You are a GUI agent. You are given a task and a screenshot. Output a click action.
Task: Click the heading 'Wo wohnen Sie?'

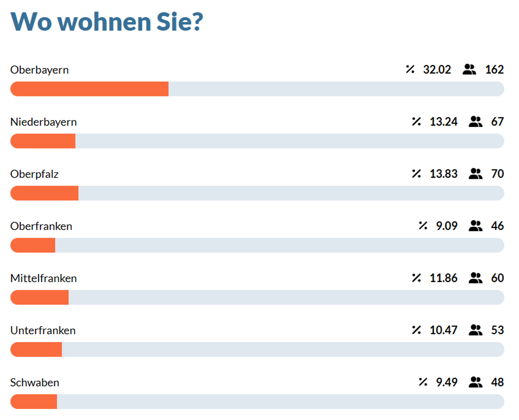tap(107, 21)
